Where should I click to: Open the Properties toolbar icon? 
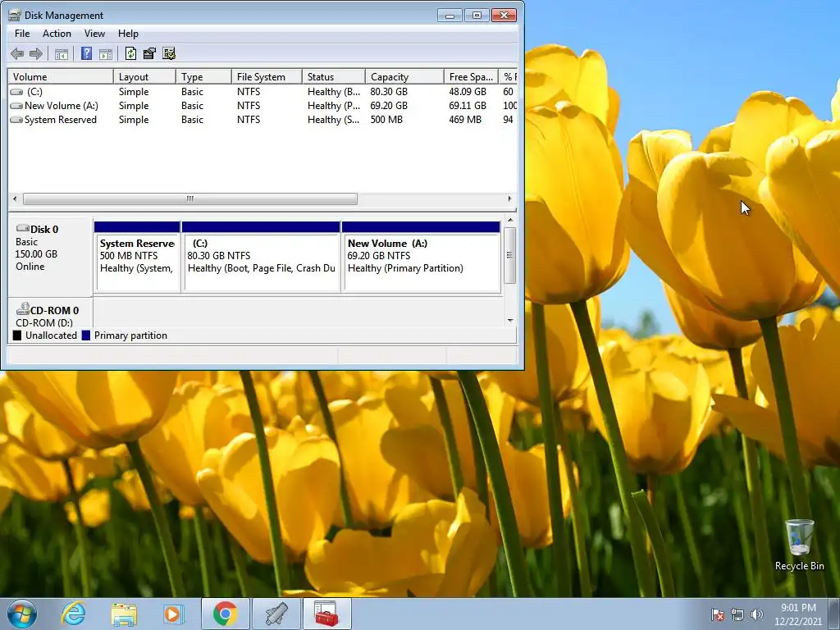tap(149, 53)
